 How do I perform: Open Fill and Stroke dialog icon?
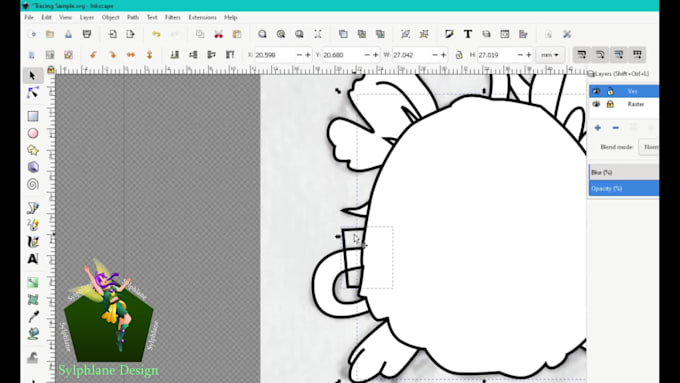[449, 34]
